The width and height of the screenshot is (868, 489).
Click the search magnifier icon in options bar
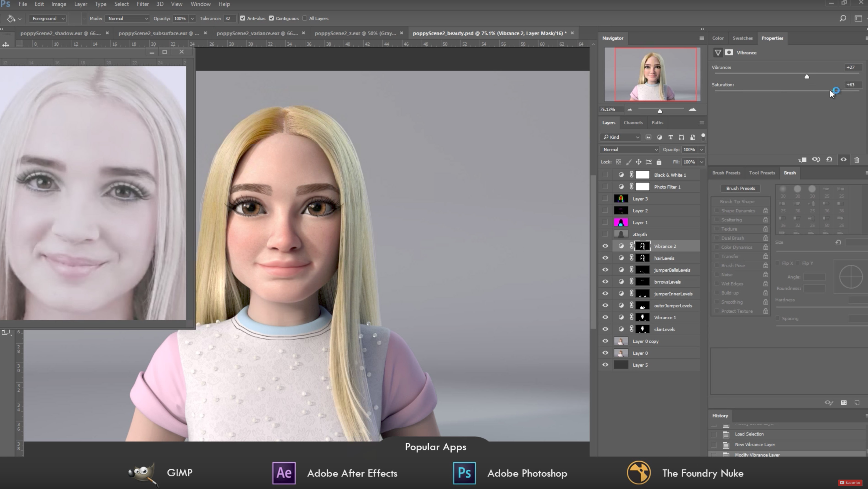pyautogui.click(x=842, y=18)
